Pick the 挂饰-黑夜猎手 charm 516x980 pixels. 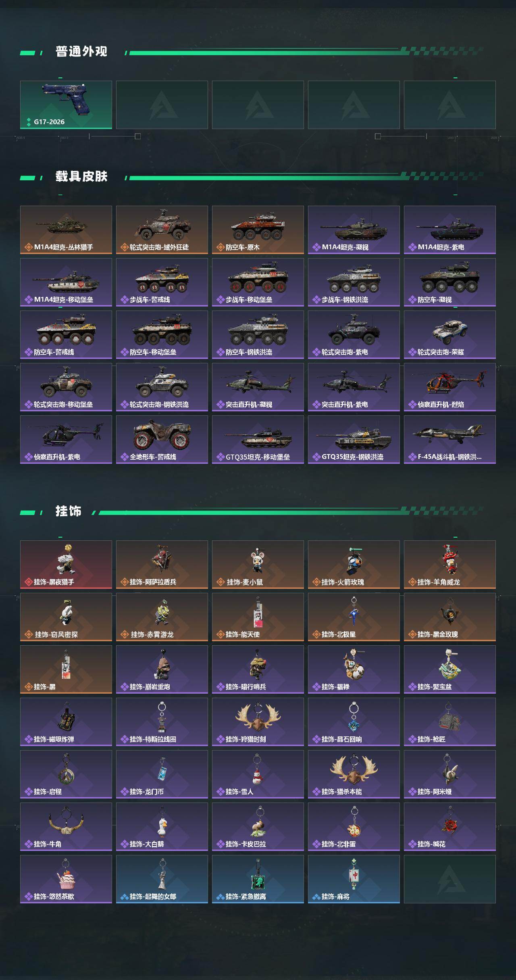point(66,565)
